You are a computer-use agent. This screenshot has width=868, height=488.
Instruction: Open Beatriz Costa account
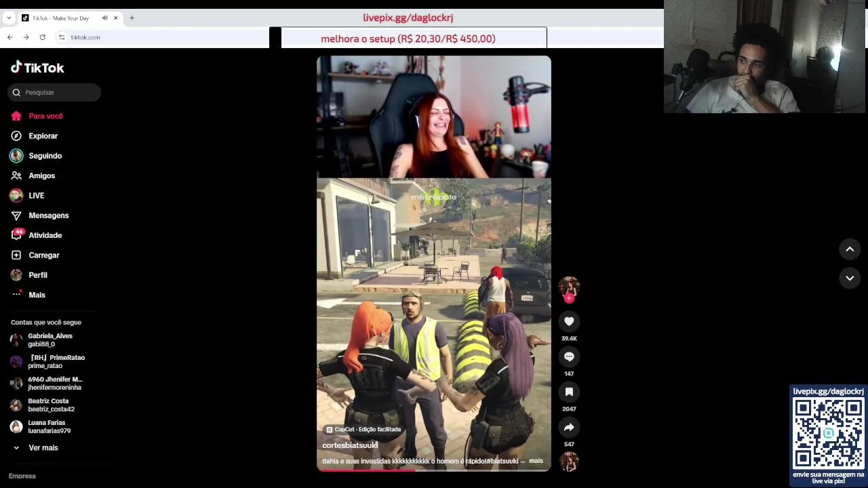pos(43,405)
